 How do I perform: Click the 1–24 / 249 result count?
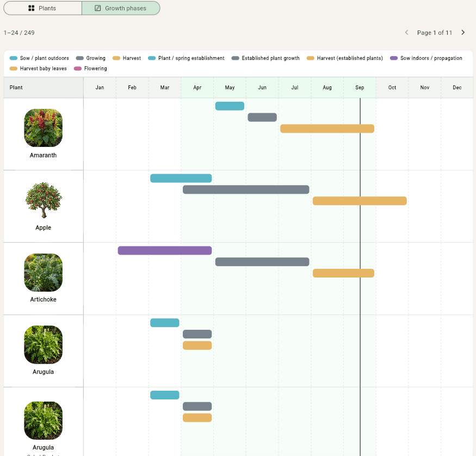(x=19, y=33)
